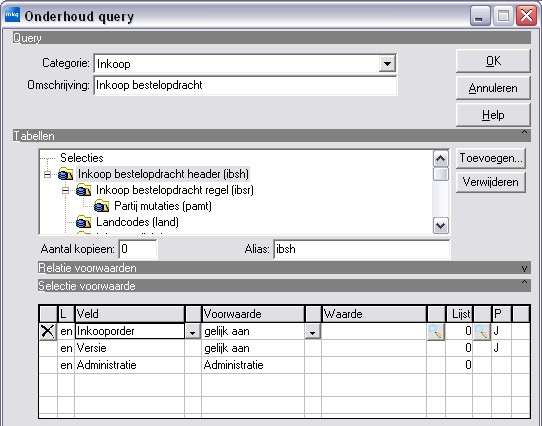
Task: Select Inkoop bestelopdracht regel (ibsr) tree item
Action: 175,190
